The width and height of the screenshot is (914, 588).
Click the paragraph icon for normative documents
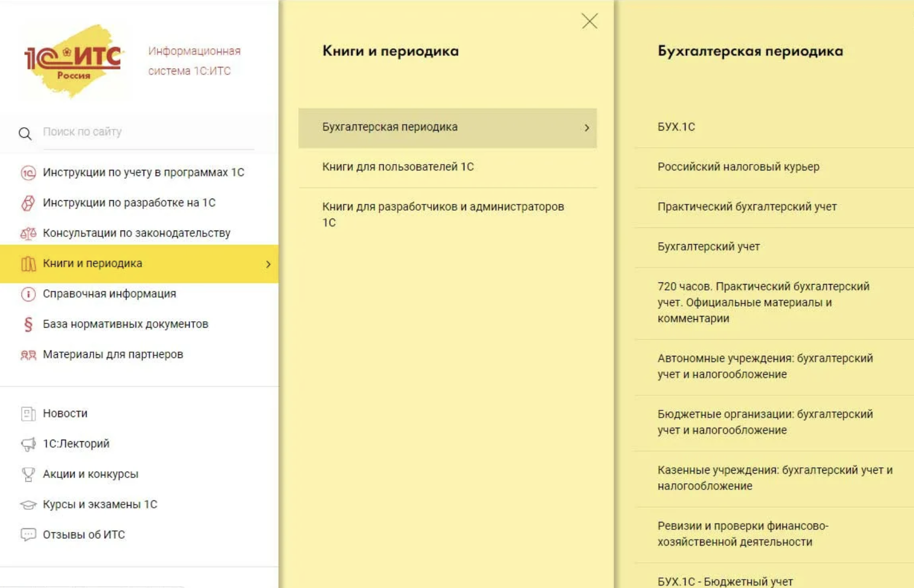[28, 324]
